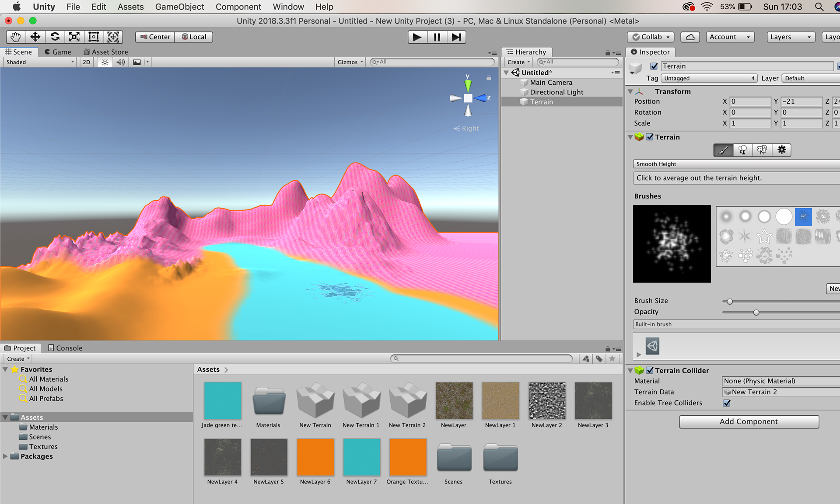The width and height of the screenshot is (840, 504).
Task: Select the Scale tool
Action: click(74, 37)
